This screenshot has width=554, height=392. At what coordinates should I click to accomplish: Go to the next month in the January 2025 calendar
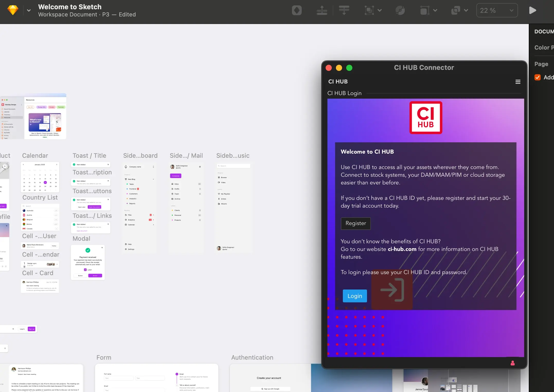pyautogui.click(x=57, y=164)
